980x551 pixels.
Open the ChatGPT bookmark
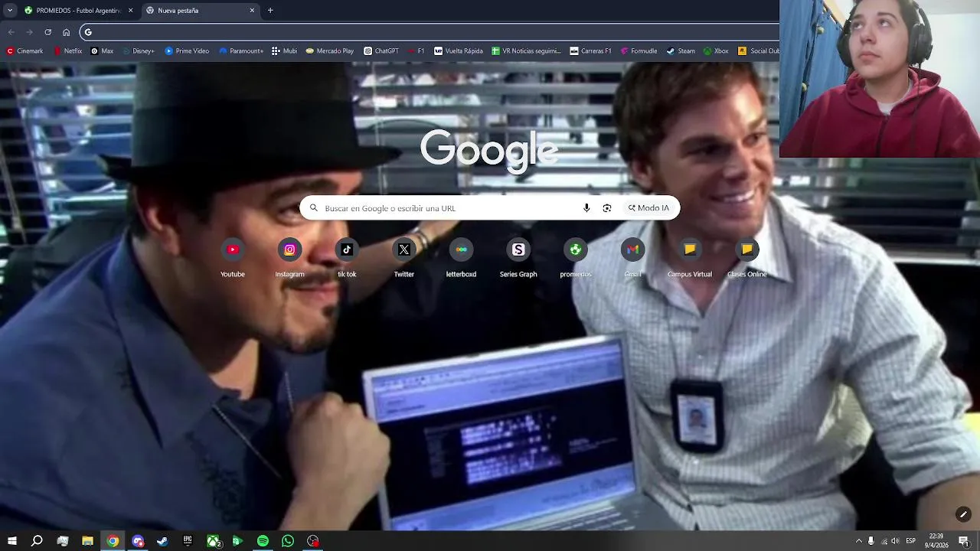pos(381,51)
